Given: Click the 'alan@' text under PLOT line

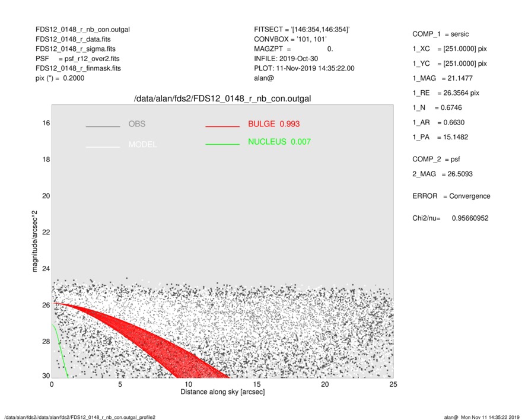Looking at the screenshot, I should click(264, 78).
